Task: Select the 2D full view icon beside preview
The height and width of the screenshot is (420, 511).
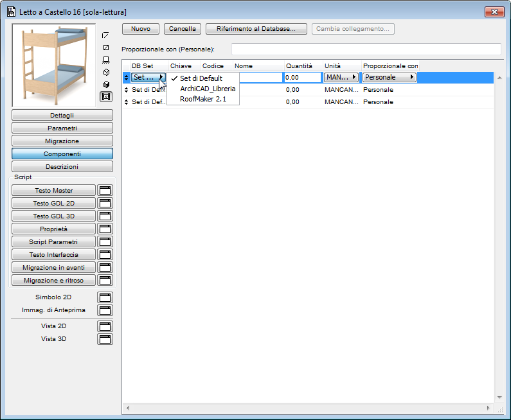Action: 106,48
